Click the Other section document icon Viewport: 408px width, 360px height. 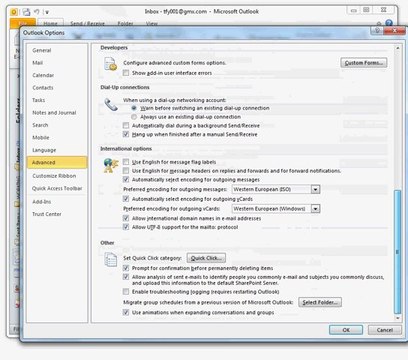point(110,259)
